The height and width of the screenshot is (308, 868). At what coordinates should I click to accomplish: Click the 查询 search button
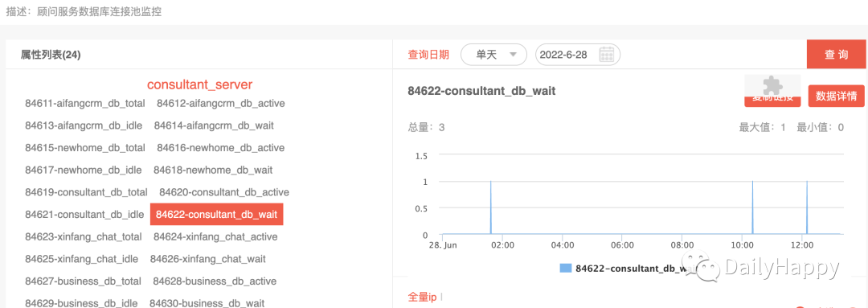pos(837,55)
